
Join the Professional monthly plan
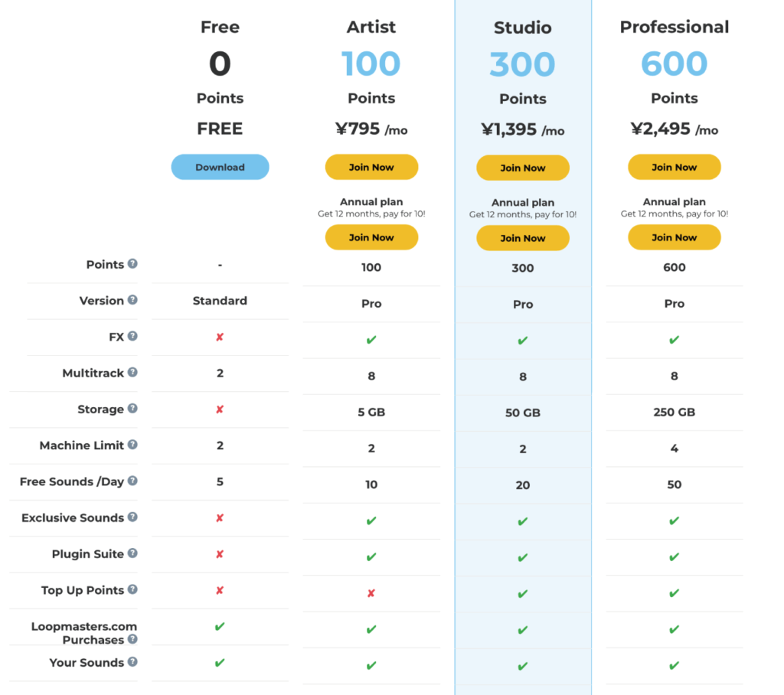pyautogui.click(x=675, y=167)
